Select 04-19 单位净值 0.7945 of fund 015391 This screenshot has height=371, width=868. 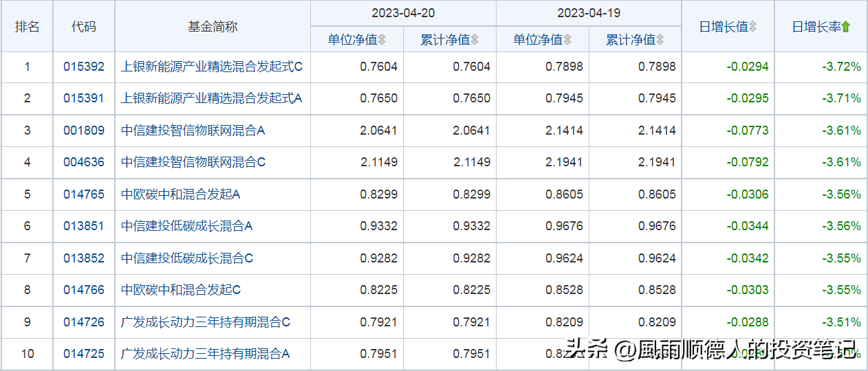pyautogui.click(x=564, y=98)
